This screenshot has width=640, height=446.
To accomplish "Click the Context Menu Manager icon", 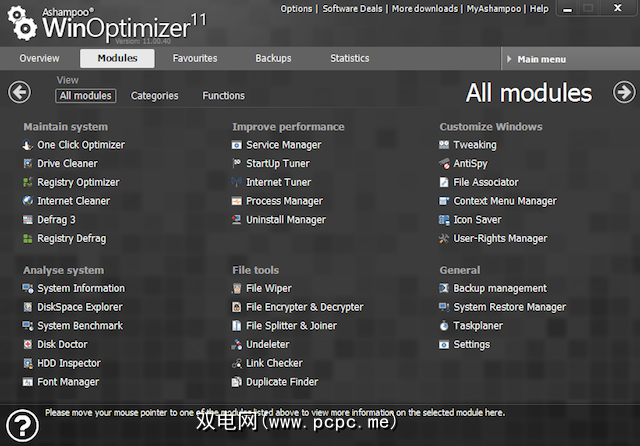I will coord(444,201).
